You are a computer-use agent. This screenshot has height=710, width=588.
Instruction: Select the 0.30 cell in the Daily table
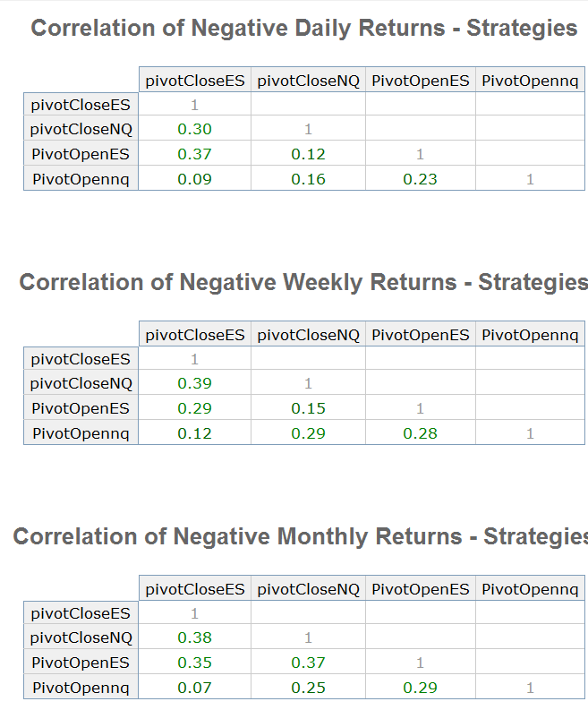click(x=194, y=130)
